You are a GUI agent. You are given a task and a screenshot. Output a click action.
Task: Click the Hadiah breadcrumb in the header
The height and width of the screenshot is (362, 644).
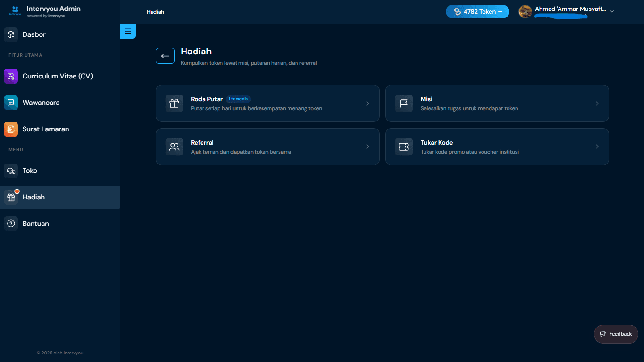[x=155, y=12]
